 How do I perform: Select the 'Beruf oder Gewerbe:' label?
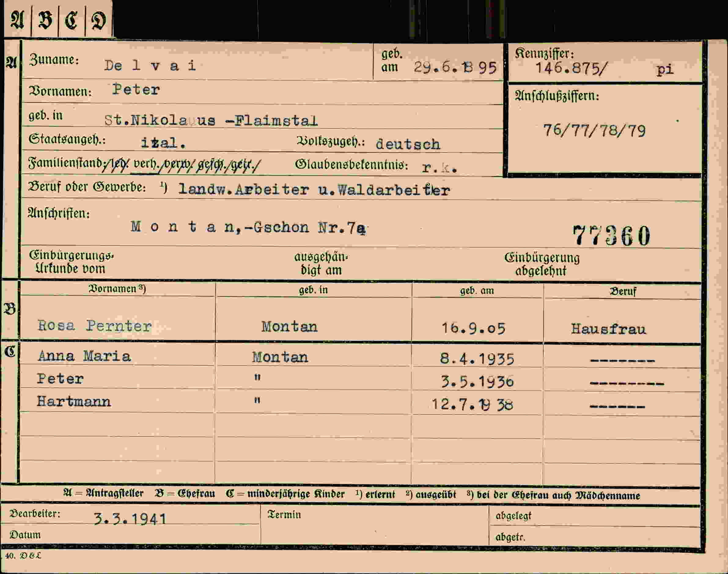click(x=87, y=187)
